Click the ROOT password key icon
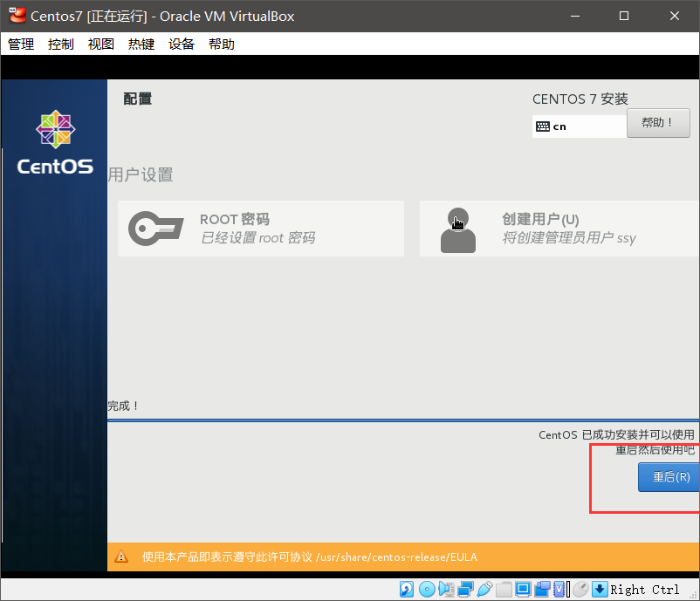The image size is (700, 601). point(156,228)
